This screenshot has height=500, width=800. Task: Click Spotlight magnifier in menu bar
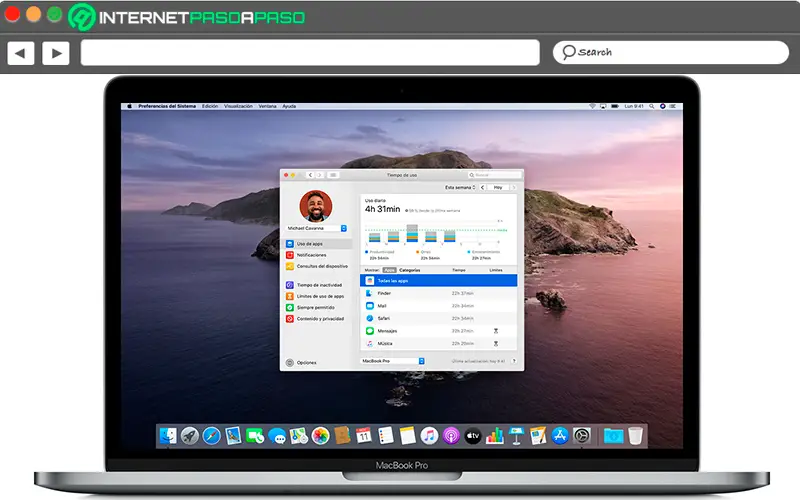(652, 106)
